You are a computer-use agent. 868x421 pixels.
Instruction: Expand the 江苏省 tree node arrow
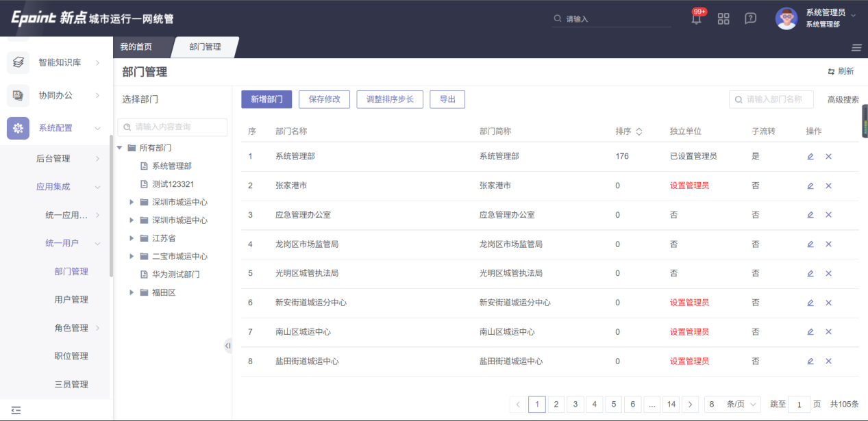click(132, 238)
